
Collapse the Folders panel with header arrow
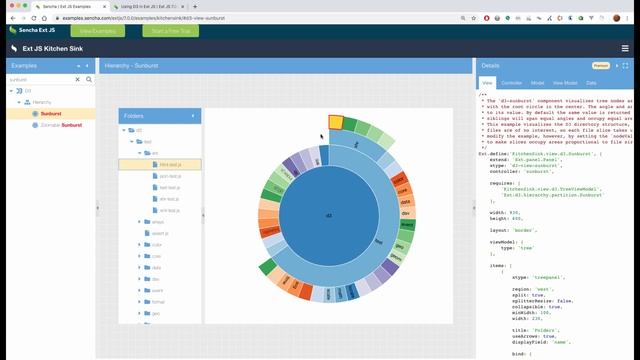point(193,116)
